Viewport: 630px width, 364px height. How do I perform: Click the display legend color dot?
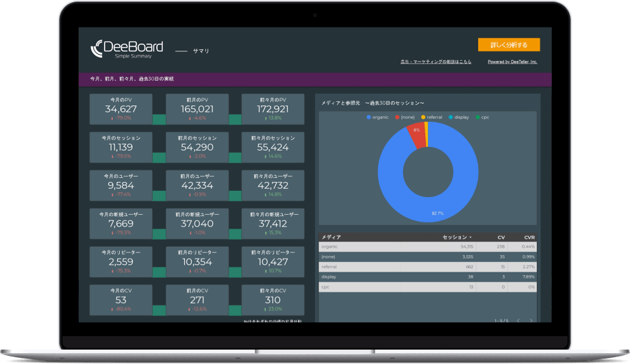pos(452,117)
